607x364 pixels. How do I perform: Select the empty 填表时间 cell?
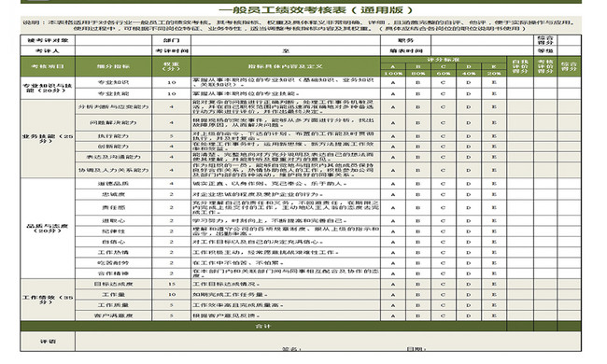coord(483,50)
